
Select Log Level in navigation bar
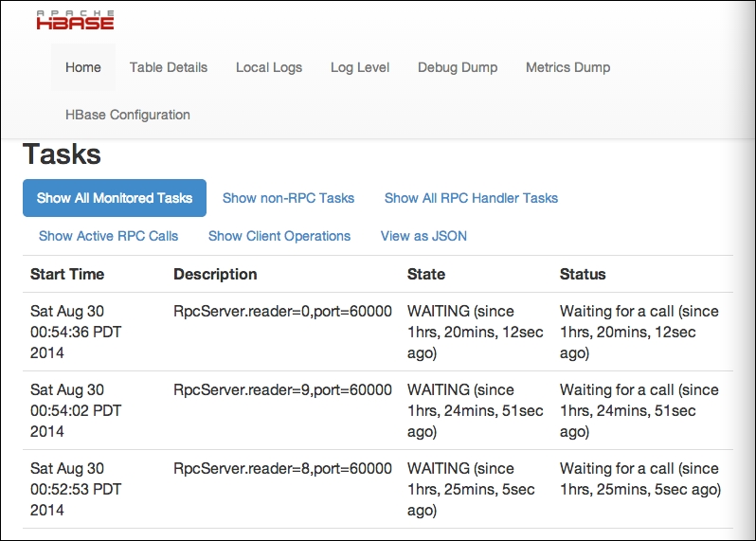click(x=360, y=67)
